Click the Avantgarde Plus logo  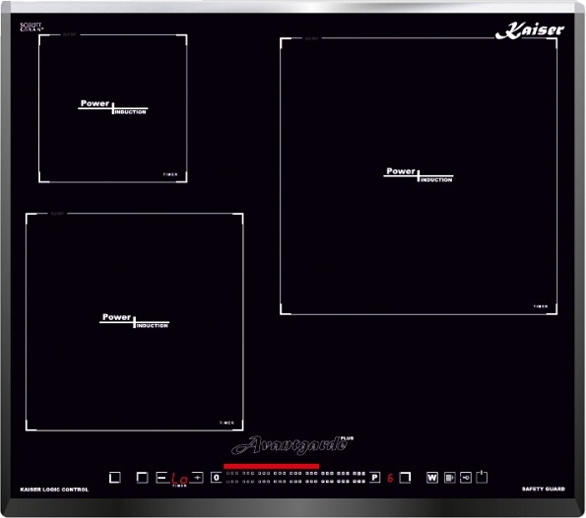[293, 445]
